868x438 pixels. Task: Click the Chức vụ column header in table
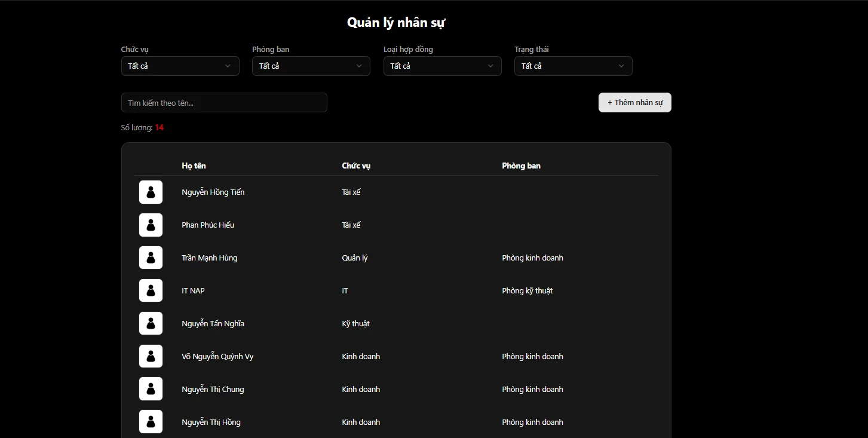point(356,166)
